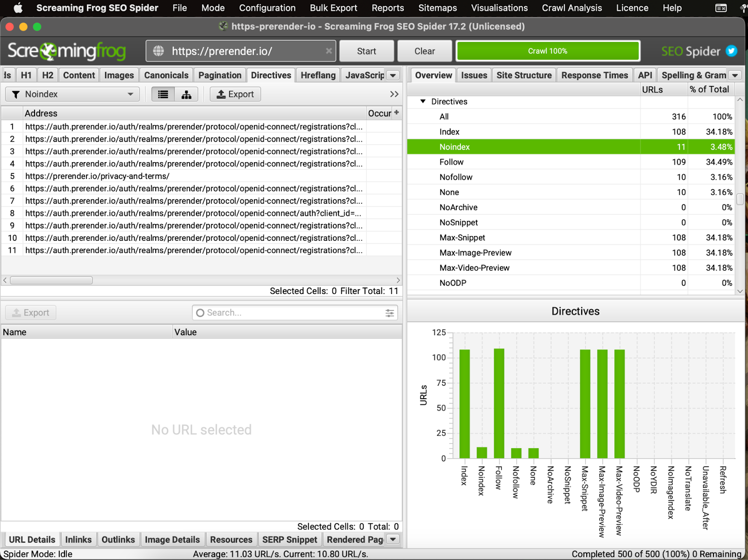Screen dimensions: 748x560
Task: Switch to the Hreflang tab
Action: [x=318, y=75]
